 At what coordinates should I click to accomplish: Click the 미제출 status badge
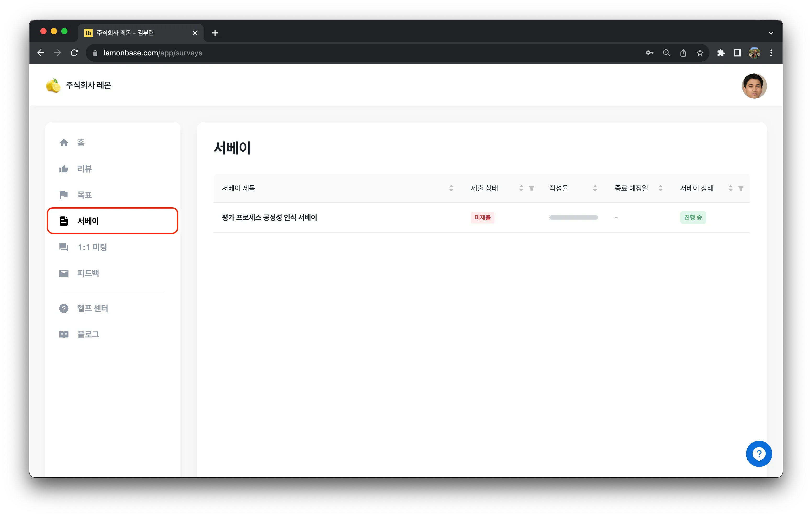(x=482, y=218)
